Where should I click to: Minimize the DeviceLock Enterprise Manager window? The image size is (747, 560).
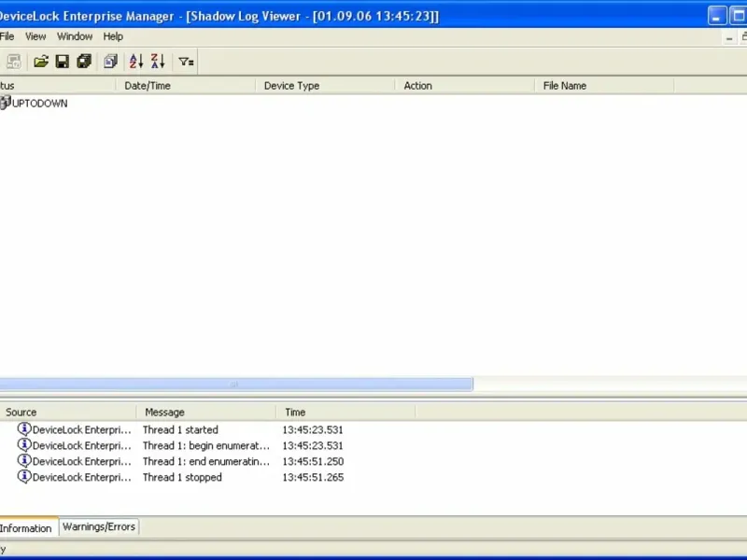717,16
